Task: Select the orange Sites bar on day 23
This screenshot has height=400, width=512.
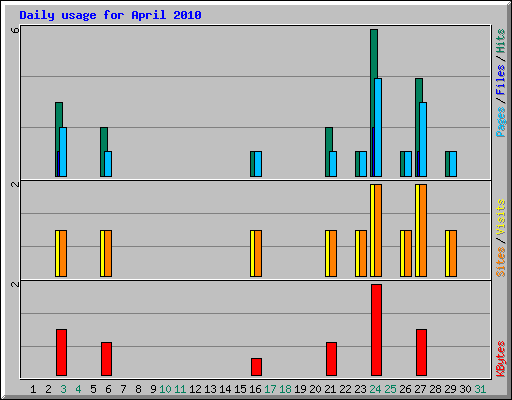Action: click(x=363, y=253)
